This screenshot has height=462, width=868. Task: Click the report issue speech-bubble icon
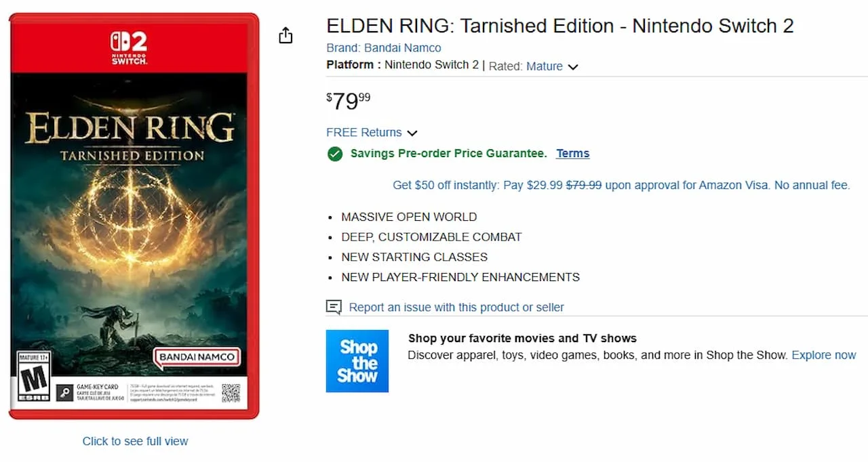333,307
